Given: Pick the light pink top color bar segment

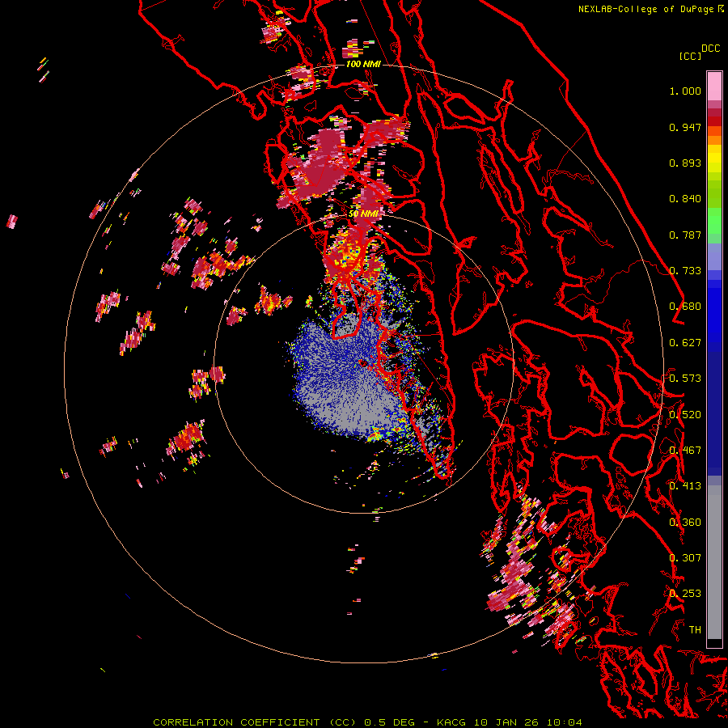Looking at the screenshot, I should (714, 86).
